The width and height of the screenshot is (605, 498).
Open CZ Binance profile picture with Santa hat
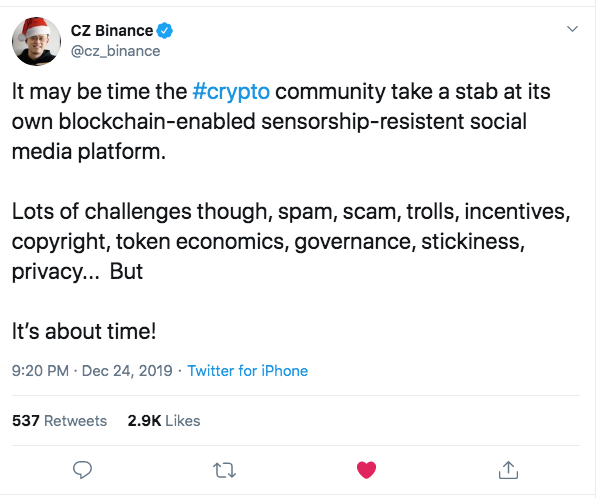[36, 41]
